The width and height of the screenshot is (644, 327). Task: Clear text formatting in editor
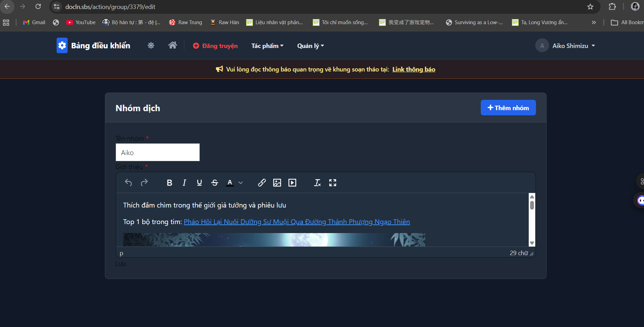[317, 183]
